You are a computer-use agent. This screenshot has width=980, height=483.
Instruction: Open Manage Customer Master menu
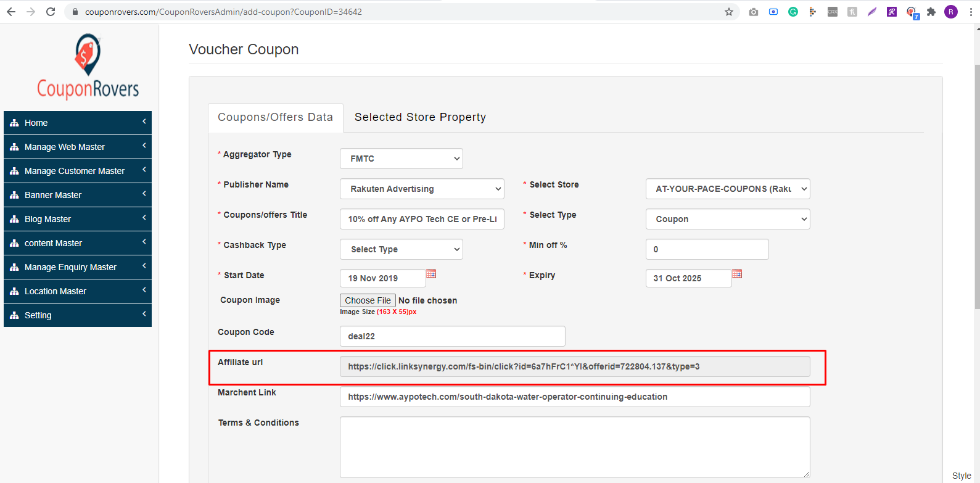[x=78, y=171]
